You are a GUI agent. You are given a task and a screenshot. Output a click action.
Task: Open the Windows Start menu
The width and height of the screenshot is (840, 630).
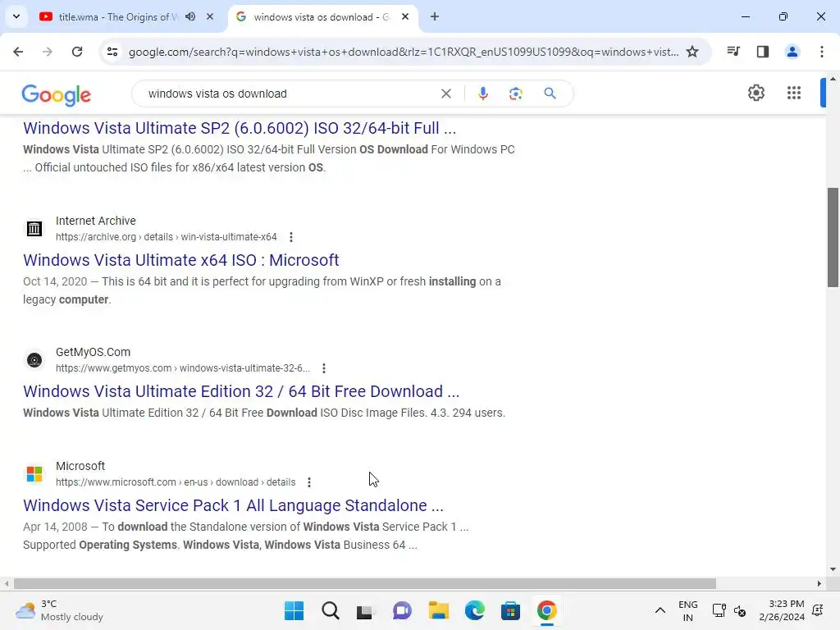click(294, 610)
